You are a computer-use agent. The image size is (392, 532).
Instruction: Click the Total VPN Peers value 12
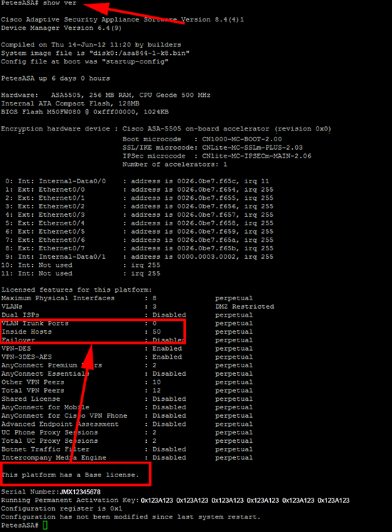157,391
